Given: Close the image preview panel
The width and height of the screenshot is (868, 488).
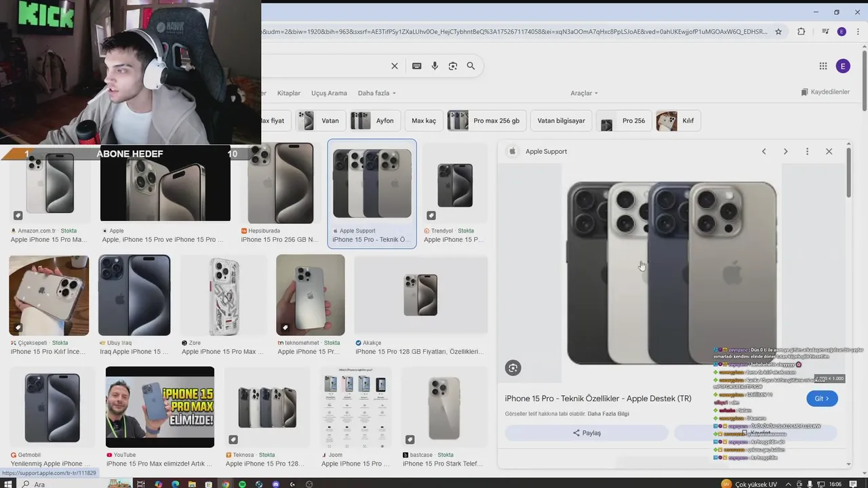Looking at the screenshot, I should 829,151.
